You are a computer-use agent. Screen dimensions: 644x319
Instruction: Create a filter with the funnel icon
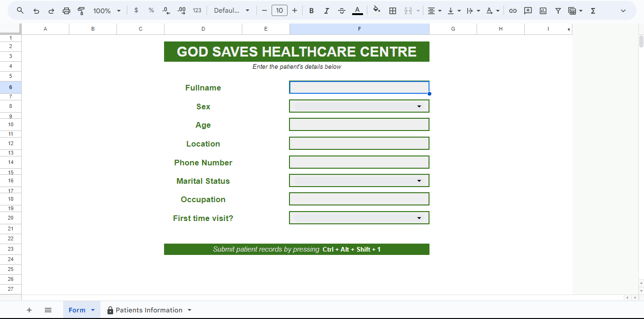[x=558, y=10]
